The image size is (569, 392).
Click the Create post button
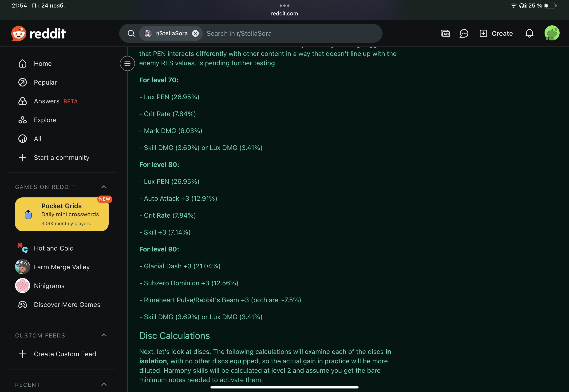click(496, 33)
